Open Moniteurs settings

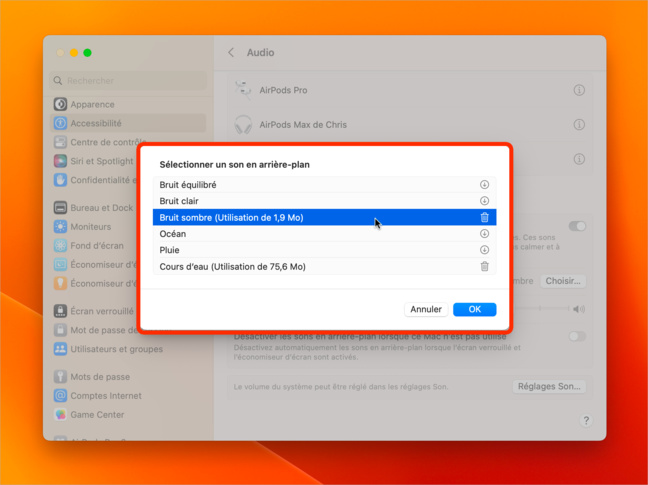coord(128,227)
